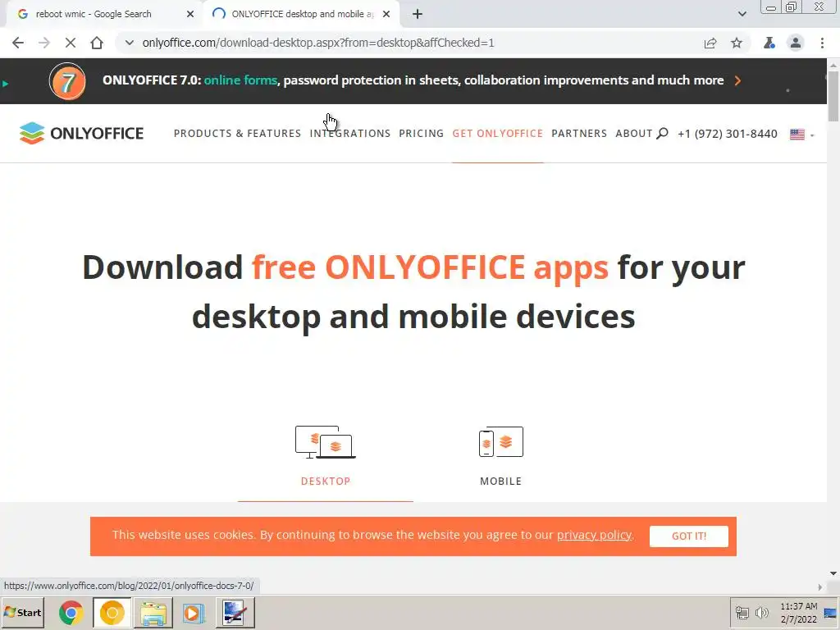Open the file explorer taskbar icon
This screenshot has height=630, width=840.
pos(153,612)
